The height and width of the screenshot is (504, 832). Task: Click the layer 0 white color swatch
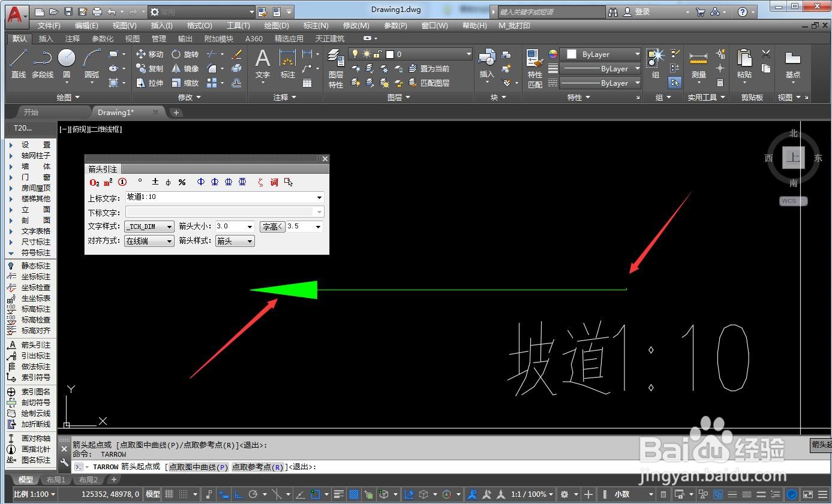pyautogui.click(x=390, y=54)
